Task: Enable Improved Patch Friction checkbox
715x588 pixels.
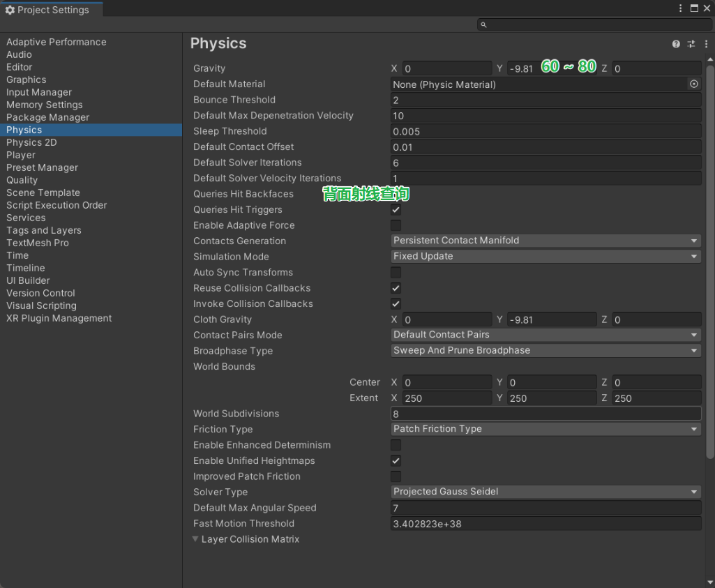Action: [396, 476]
